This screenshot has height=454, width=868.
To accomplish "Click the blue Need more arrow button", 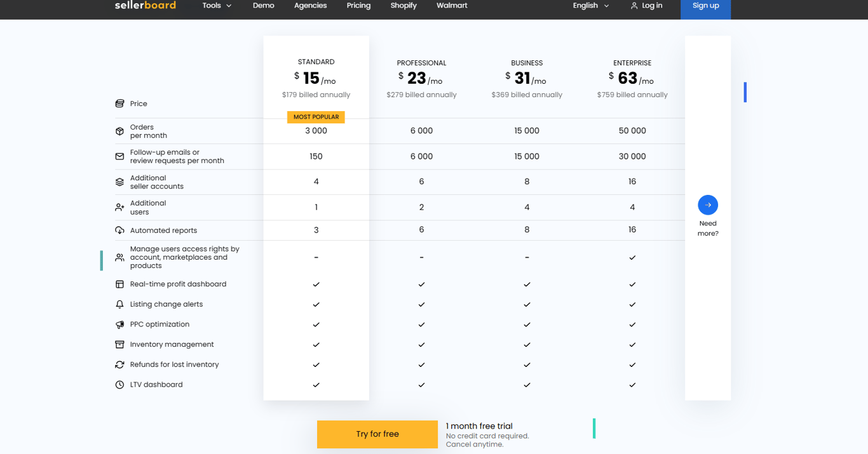I will (708, 205).
